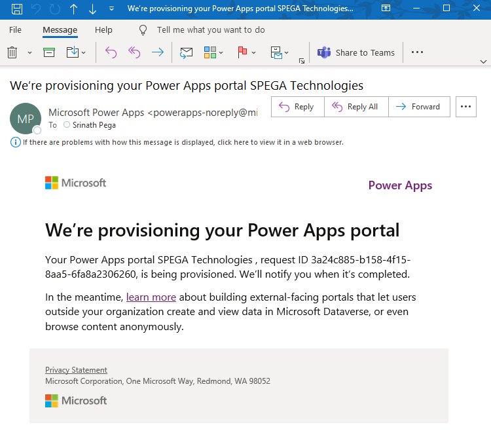
Task: Click the ribbon Forward arrow icon
Action: pos(157,52)
